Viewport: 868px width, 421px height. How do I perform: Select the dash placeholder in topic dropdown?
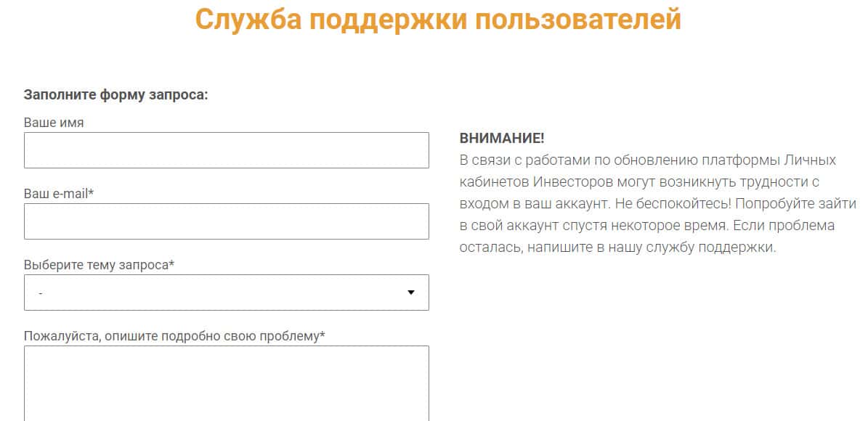coord(41,293)
